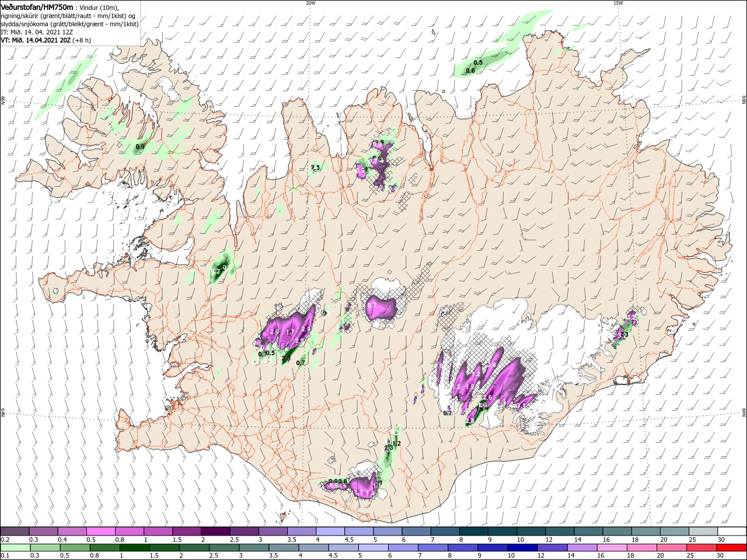Pick the pale pink swatch labeled 16, lower row
Viewport: 747px width, 560px height.
611,548
